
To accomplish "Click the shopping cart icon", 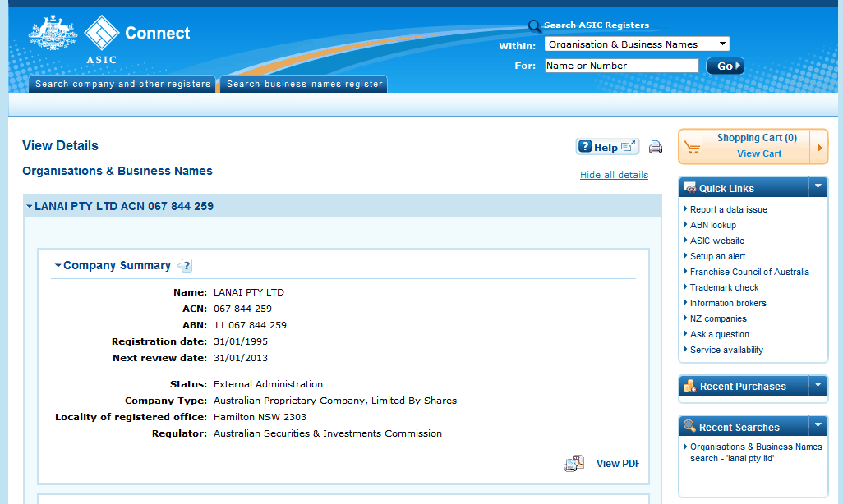I will click(693, 146).
